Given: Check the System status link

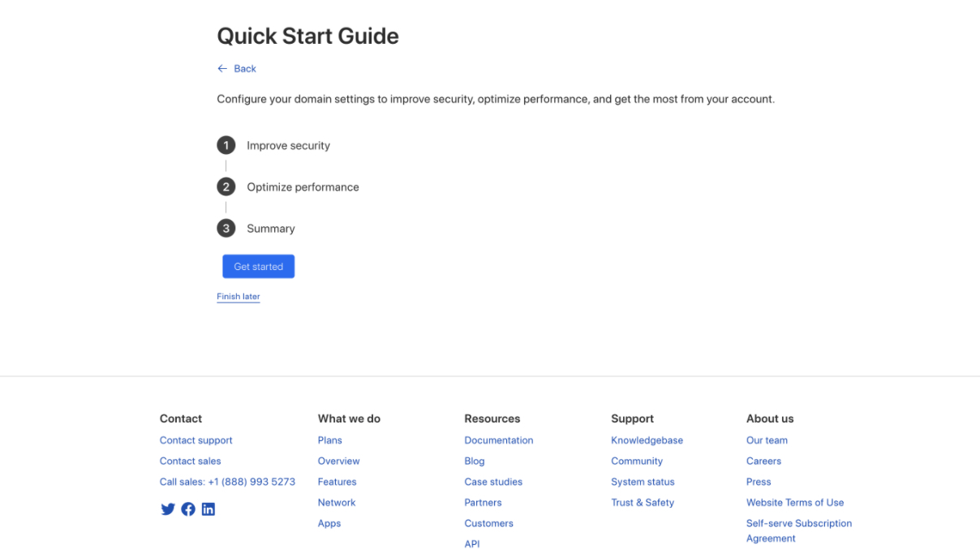Looking at the screenshot, I should pyautogui.click(x=643, y=482).
